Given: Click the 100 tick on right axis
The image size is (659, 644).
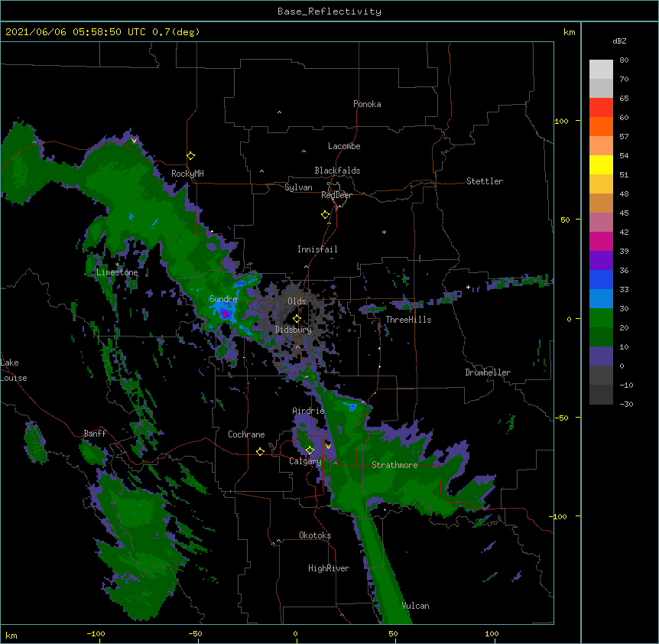Looking at the screenshot, I should pos(561,121).
